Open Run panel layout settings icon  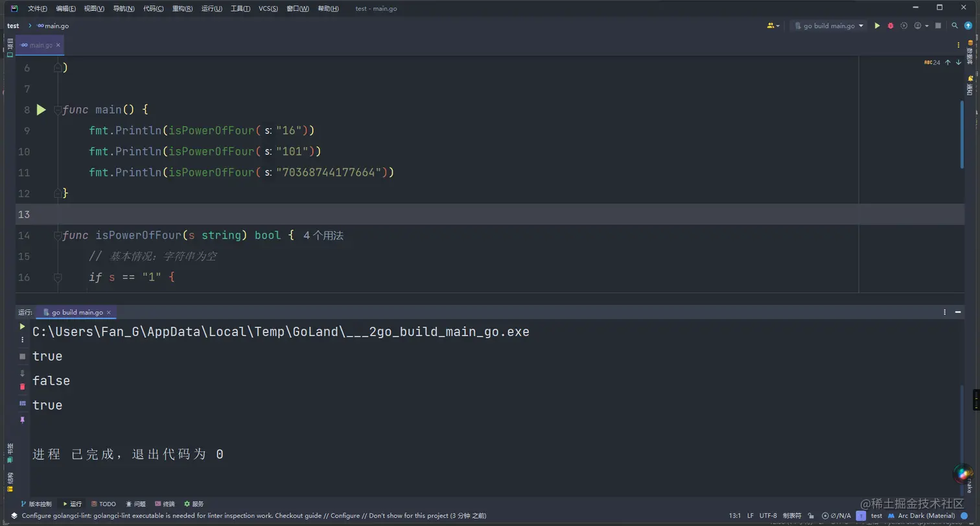22,403
